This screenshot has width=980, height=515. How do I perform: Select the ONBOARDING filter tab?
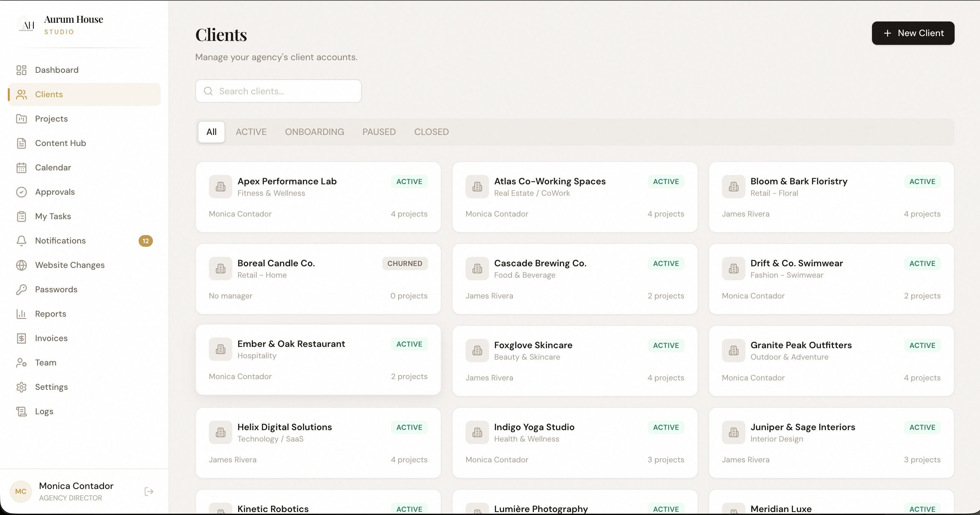(x=315, y=131)
